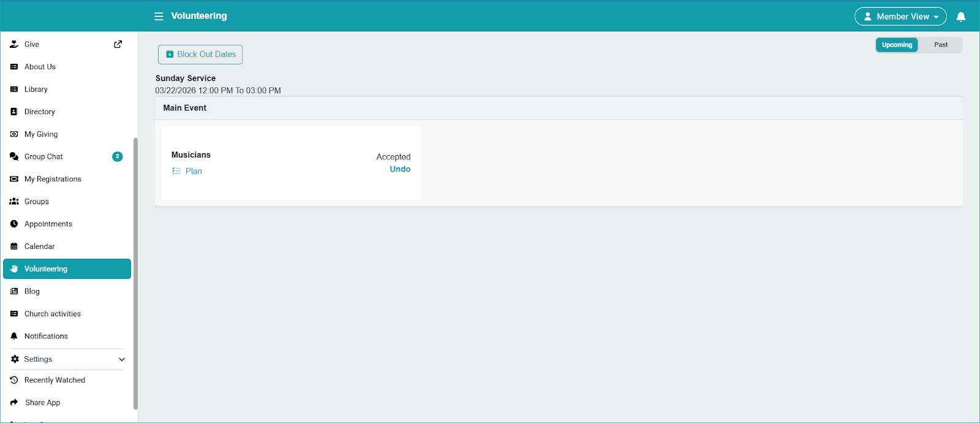Click the Group Chat unread badge

pyautogui.click(x=118, y=156)
